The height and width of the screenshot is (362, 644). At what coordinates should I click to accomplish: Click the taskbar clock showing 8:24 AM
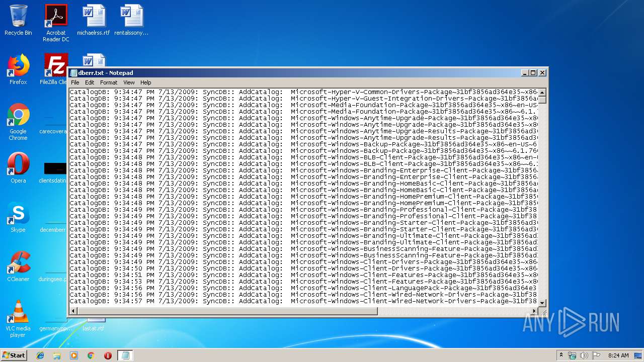click(618, 355)
